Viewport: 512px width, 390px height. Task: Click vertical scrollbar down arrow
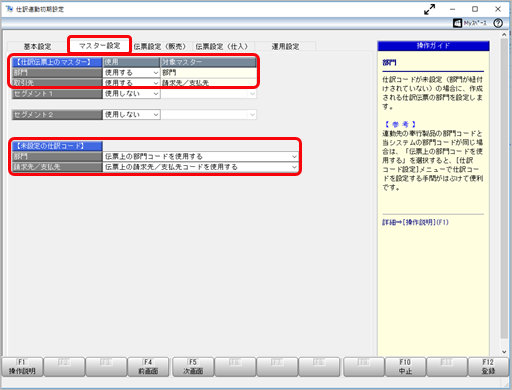[504, 352]
